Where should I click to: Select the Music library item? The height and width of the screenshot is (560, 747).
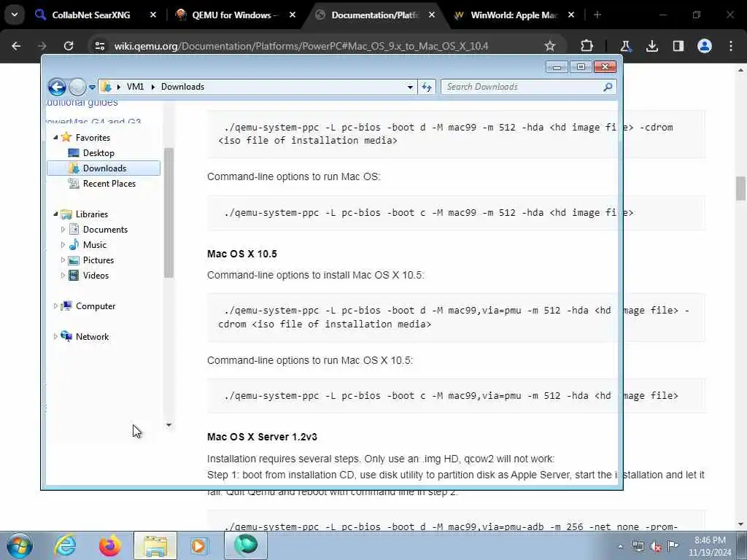tap(94, 245)
